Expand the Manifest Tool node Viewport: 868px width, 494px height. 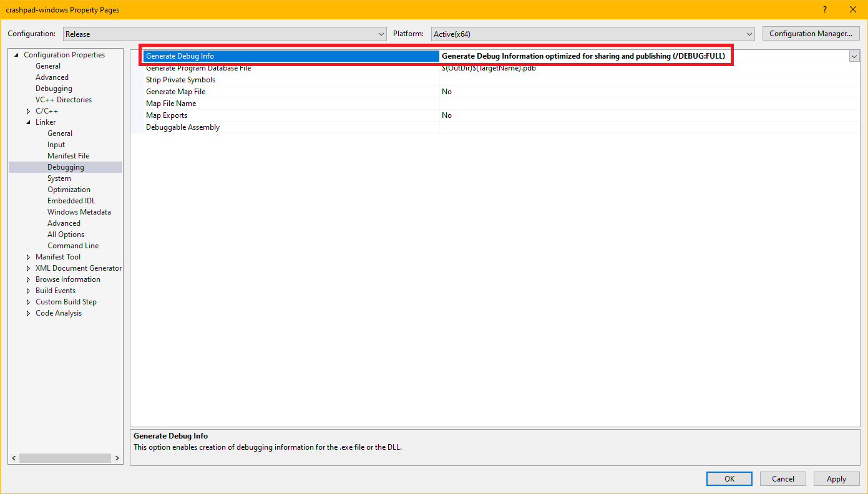(28, 257)
